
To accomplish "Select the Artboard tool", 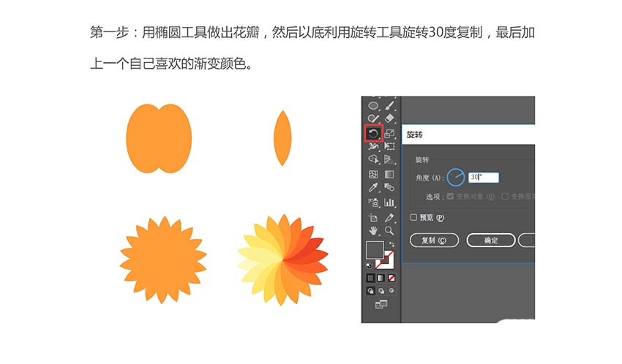I will click(x=373, y=218).
